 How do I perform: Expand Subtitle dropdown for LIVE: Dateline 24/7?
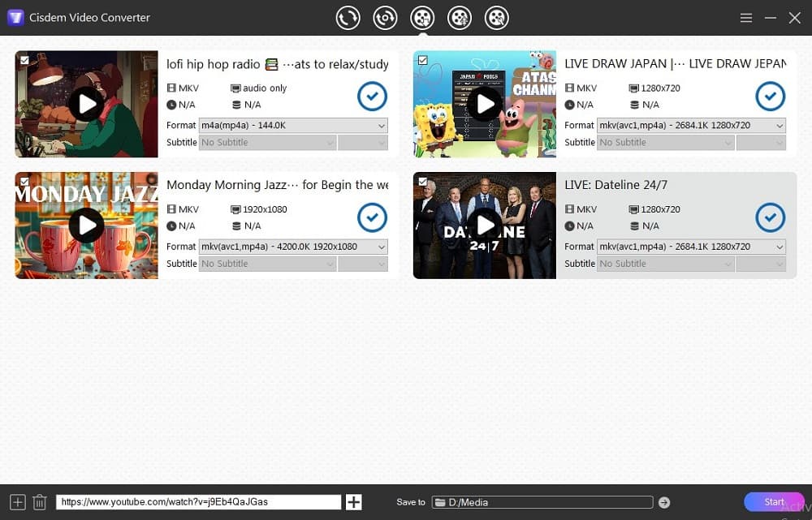(x=665, y=264)
